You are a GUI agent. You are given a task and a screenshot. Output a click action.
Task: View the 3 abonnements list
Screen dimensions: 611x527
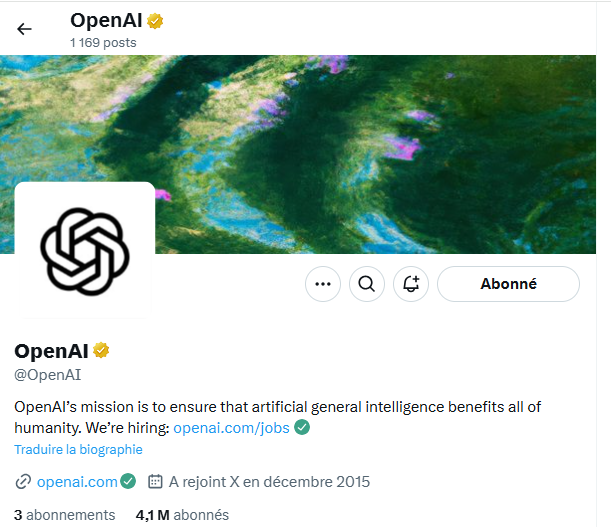click(65, 515)
